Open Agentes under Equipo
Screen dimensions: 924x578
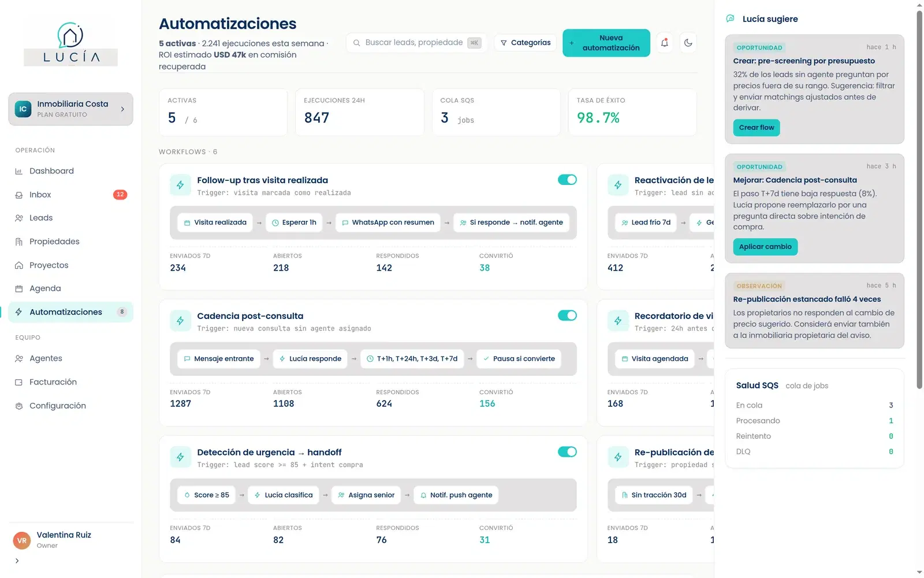(x=70, y=358)
